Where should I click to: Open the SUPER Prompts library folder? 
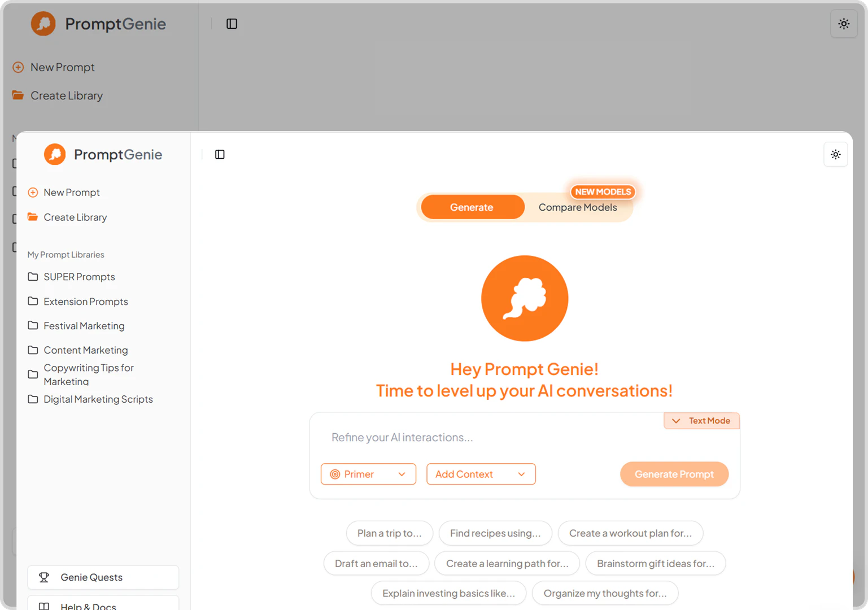pyautogui.click(x=79, y=277)
